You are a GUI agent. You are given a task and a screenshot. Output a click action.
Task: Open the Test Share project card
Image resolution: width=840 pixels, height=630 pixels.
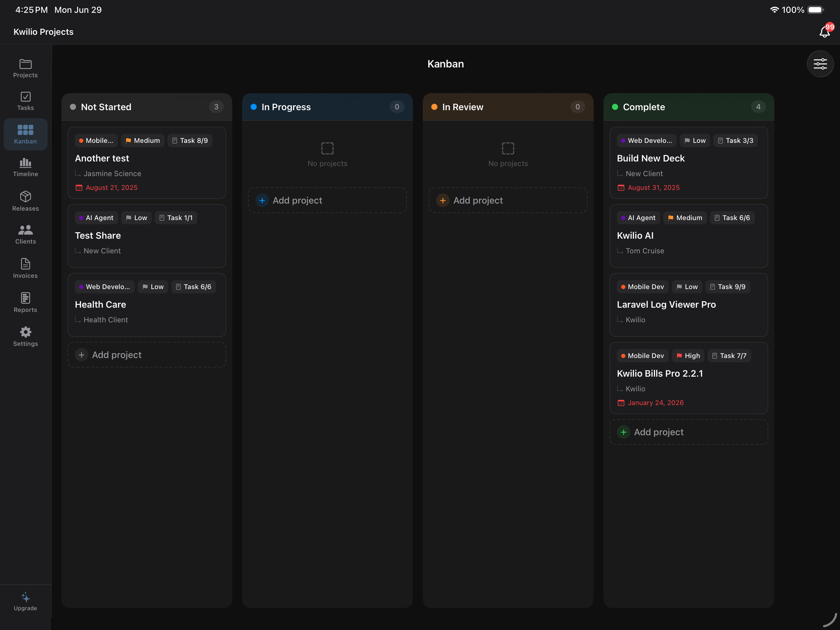click(x=147, y=236)
